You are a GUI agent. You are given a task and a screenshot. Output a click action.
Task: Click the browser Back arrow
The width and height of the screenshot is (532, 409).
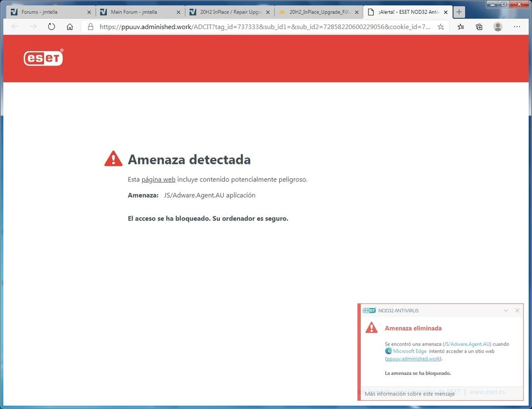[15, 26]
